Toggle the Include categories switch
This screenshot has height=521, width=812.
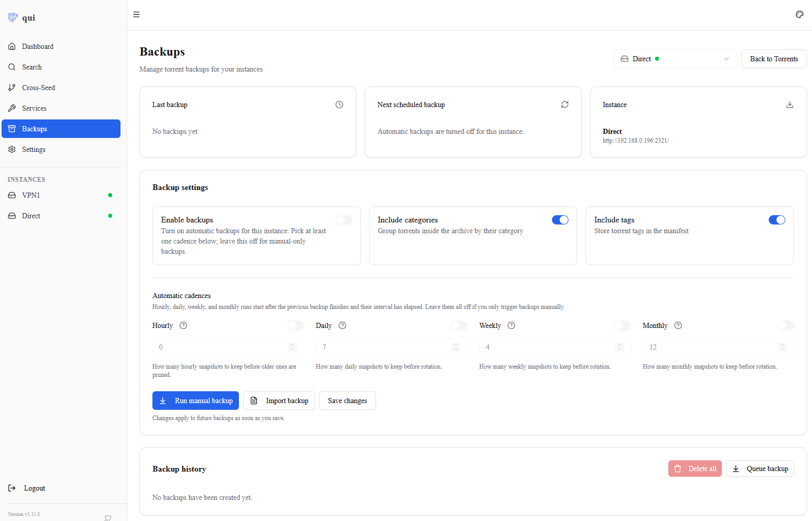[560, 220]
